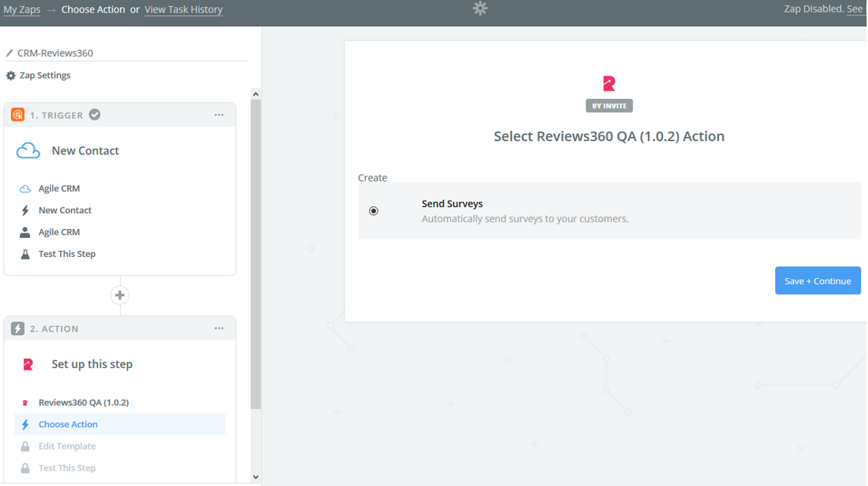
Task: Add a step with the plus button
Action: tap(119, 295)
